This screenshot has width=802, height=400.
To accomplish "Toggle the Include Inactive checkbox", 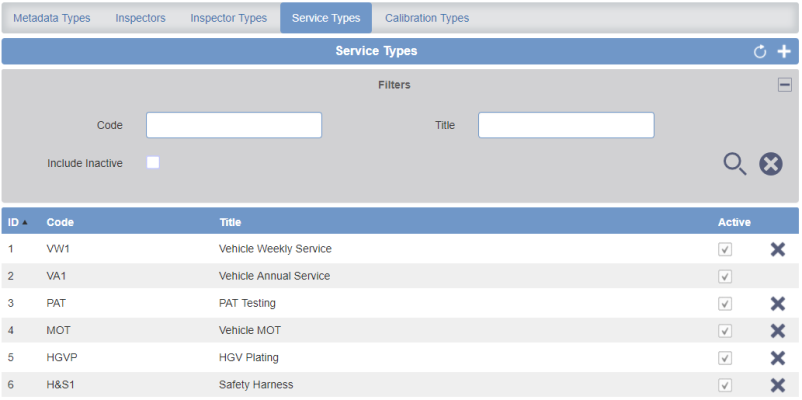I will point(153,163).
